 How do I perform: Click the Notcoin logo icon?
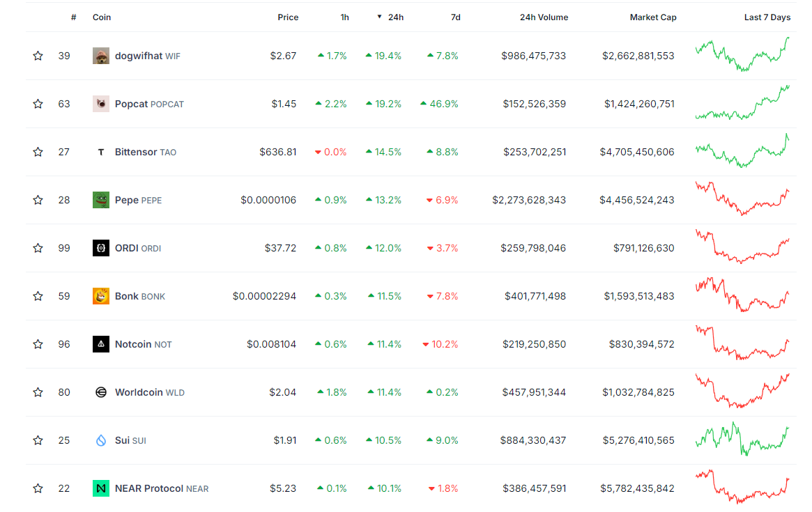(101, 344)
